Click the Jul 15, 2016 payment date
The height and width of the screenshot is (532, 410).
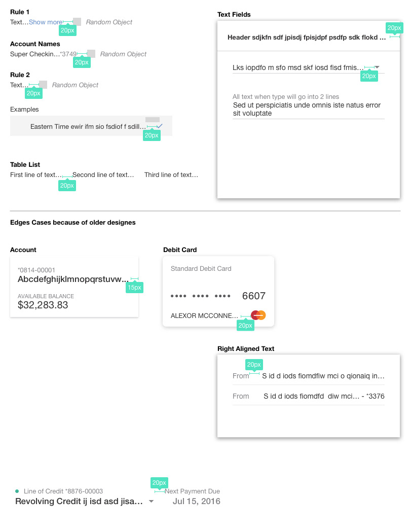[196, 501]
